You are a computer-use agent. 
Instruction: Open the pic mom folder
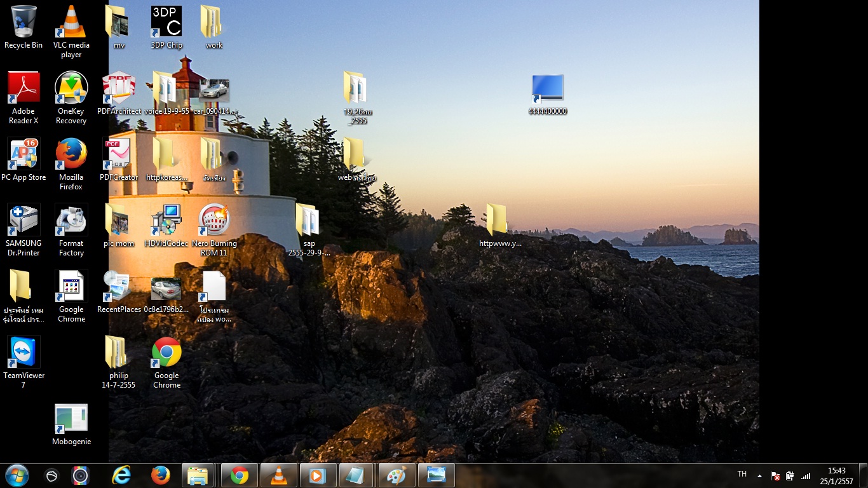click(119, 225)
